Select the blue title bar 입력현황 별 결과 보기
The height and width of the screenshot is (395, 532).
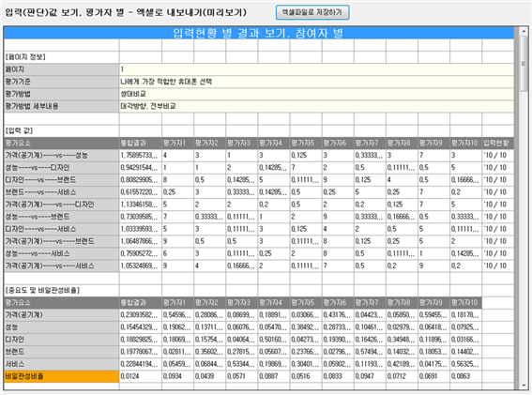259,33
